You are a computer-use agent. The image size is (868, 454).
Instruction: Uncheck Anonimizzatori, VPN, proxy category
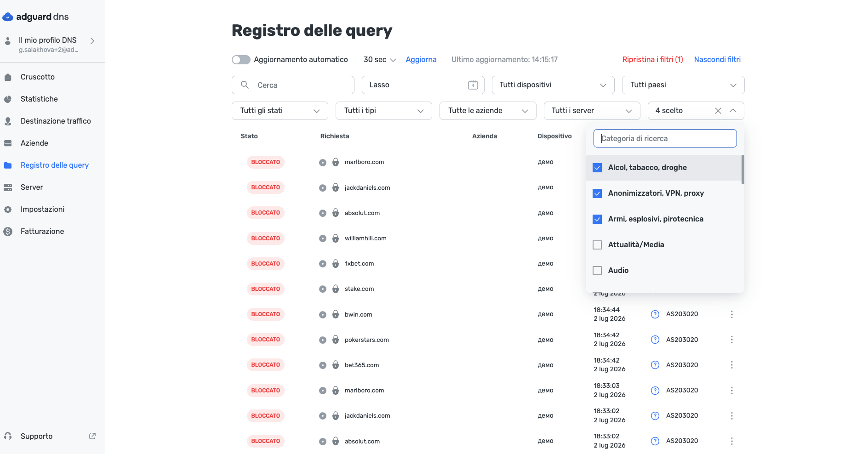[597, 193]
